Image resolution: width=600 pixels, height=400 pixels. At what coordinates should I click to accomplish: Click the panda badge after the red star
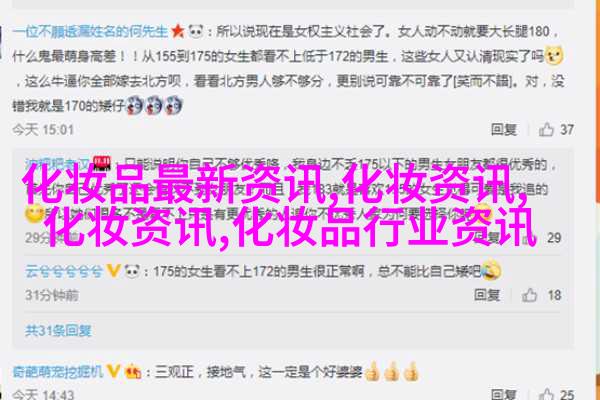point(196,31)
